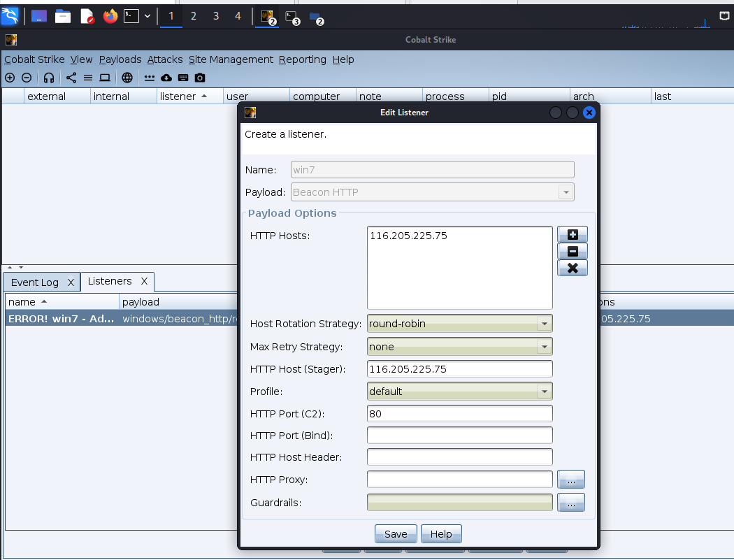Open listeners via the headphones icon

49,78
